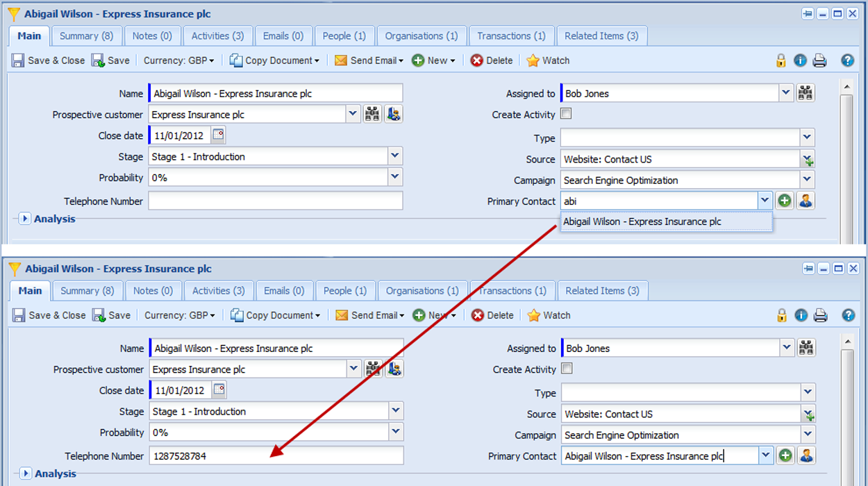Tick Create Activity checkbox in lower window
The width and height of the screenshot is (868, 486).
point(567,369)
